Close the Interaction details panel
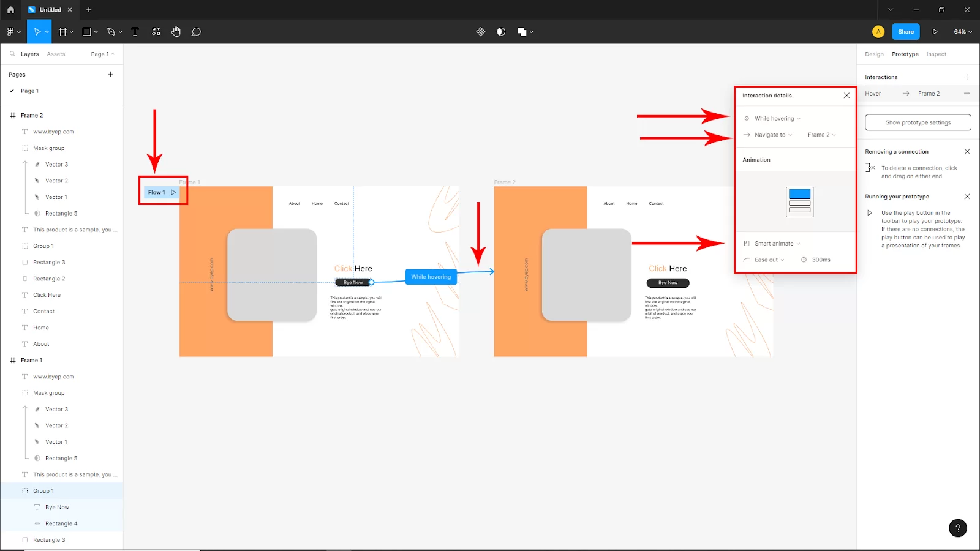Viewport: 980px width, 551px height. pyautogui.click(x=846, y=96)
